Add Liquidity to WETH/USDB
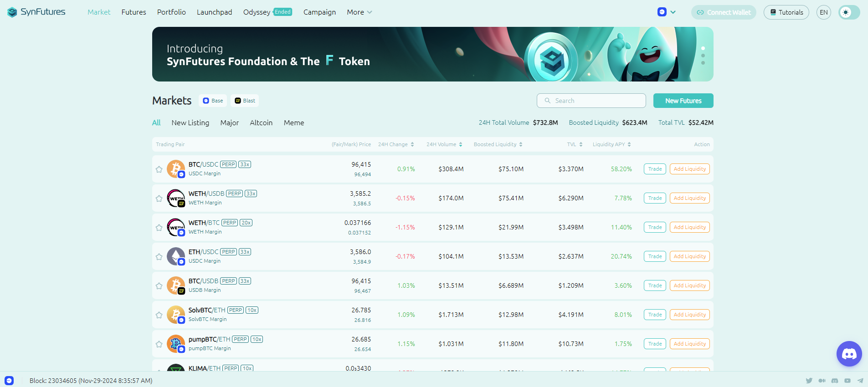This screenshot has width=868, height=387. (x=690, y=198)
